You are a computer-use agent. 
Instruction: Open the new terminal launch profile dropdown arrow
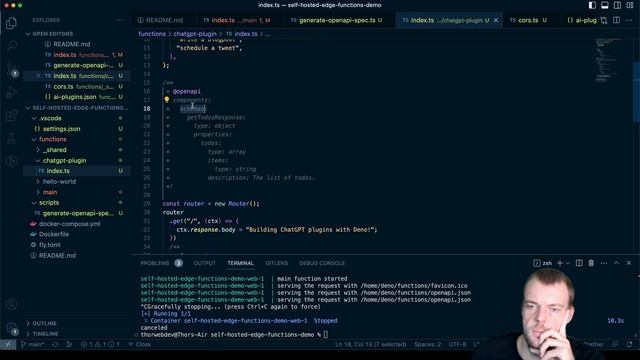pyautogui.click(x=568, y=263)
